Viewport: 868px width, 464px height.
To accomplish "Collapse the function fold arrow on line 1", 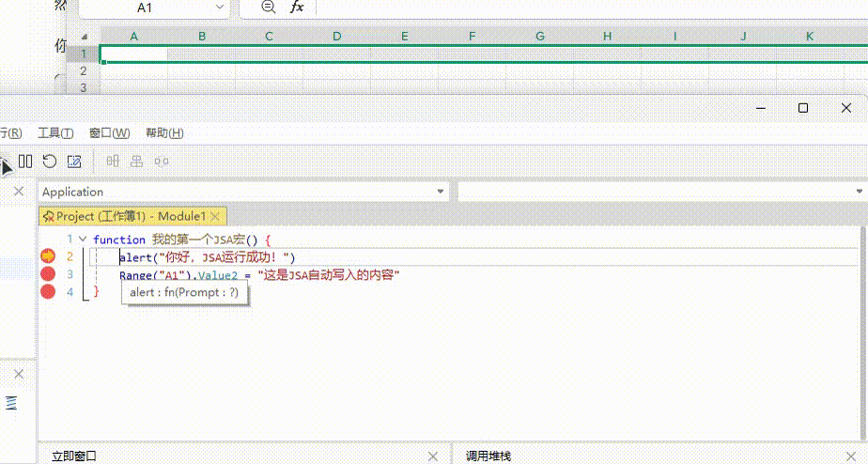I will click(83, 240).
